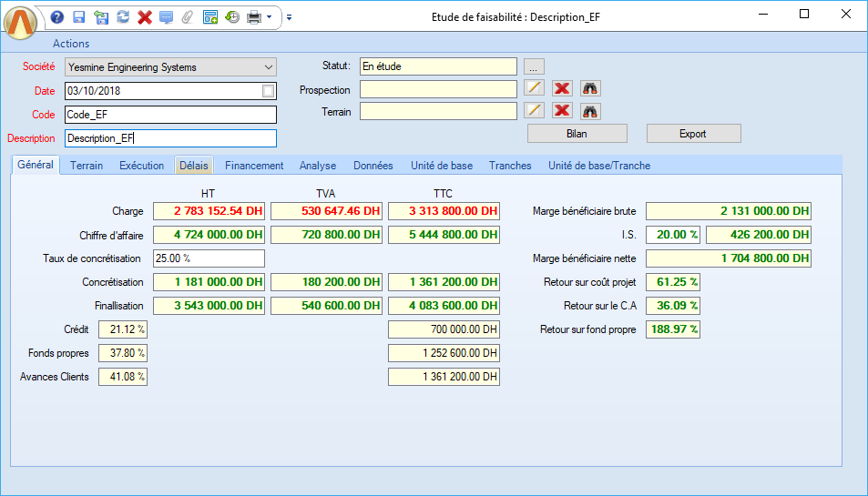This screenshot has height=496, width=868.
Task: Edit the Prospection entry with pencil icon
Action: [535, 88]
